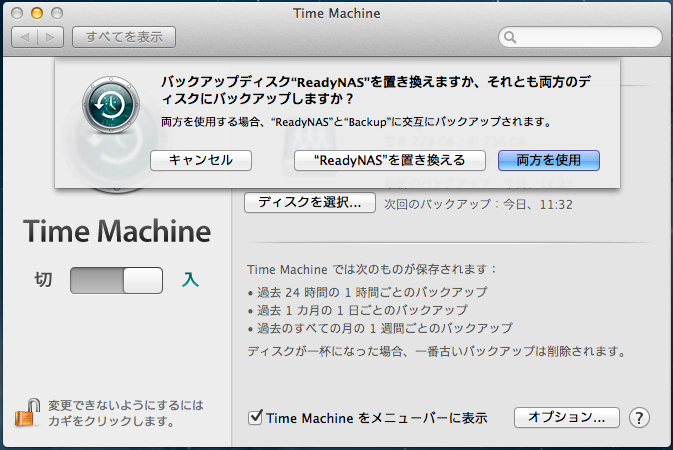Screen dimensions: 673x450
Task: Choose "ReadyNAS"を置き換える button
Action: pos(389,160)
